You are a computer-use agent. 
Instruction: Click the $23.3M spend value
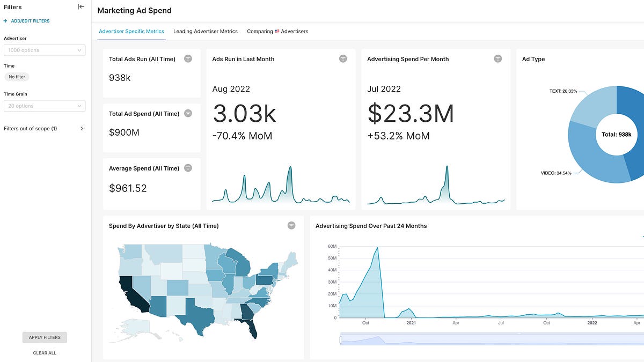click(x=411, y=114)
